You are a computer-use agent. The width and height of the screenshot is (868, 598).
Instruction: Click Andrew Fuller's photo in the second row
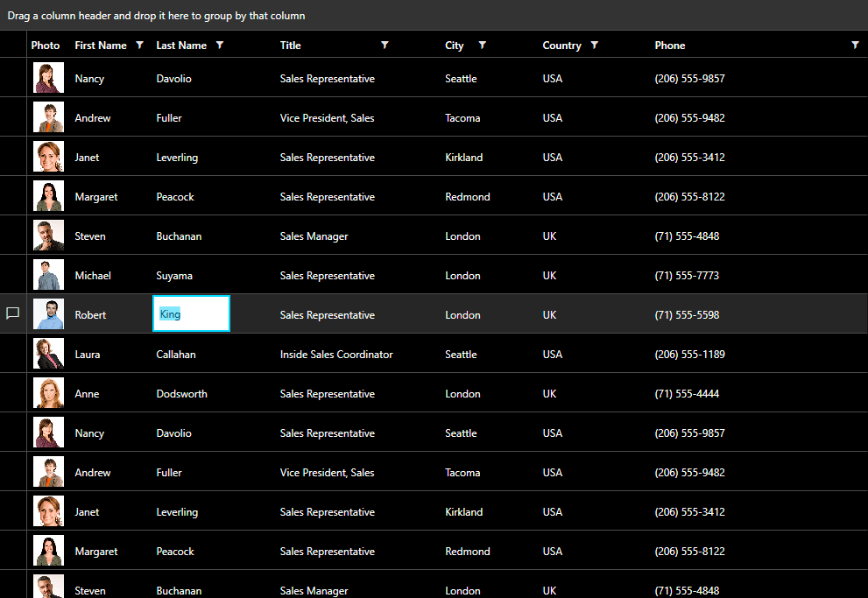49,116
